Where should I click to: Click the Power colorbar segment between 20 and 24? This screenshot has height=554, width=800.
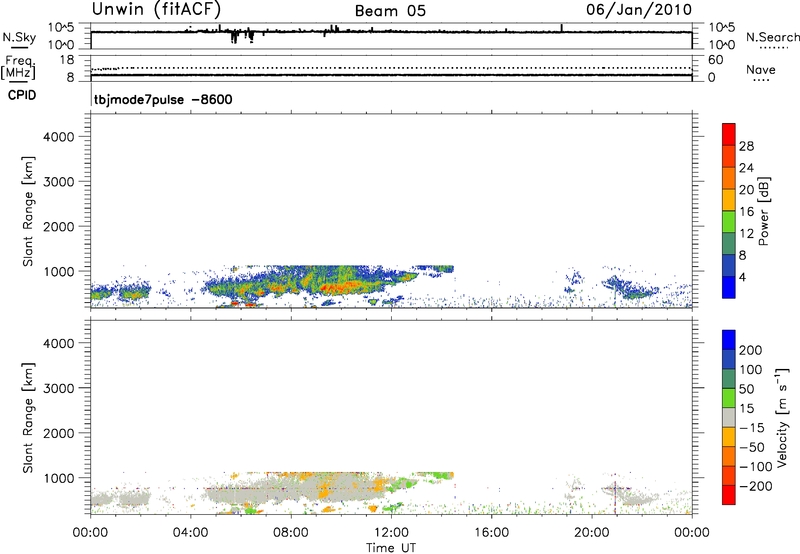[729, 178]
